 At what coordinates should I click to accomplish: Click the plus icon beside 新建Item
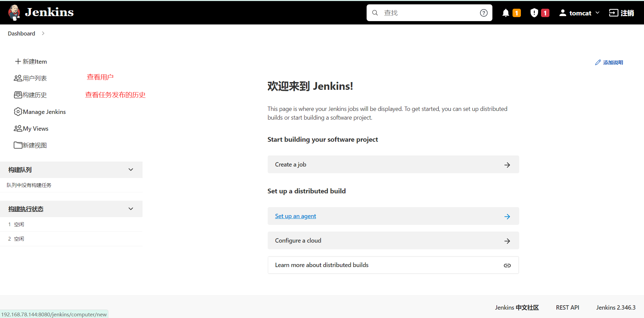[18, 61]
